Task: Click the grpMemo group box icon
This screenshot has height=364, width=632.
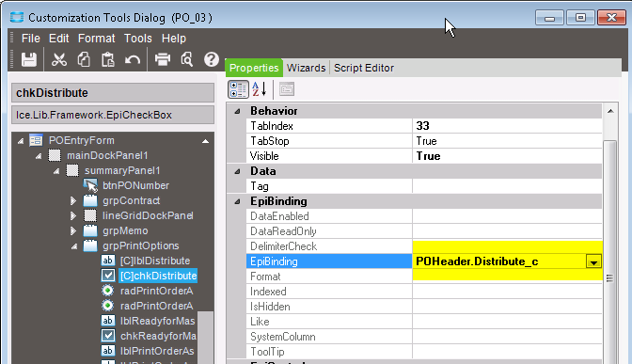Action: pos(90,230)
